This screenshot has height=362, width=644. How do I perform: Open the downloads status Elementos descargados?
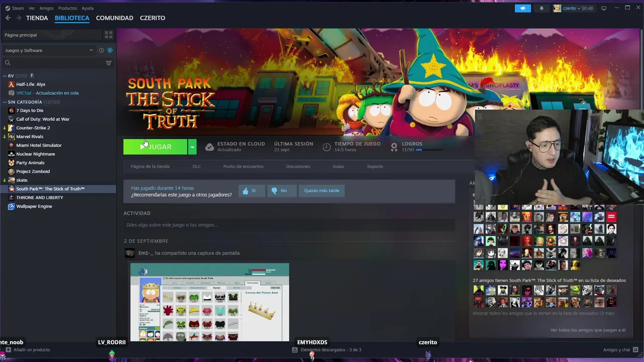tap(327, 350)
